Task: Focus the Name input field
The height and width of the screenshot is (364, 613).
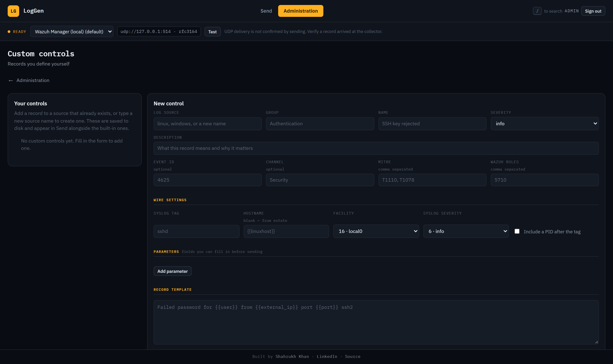Action: [432, 124]
